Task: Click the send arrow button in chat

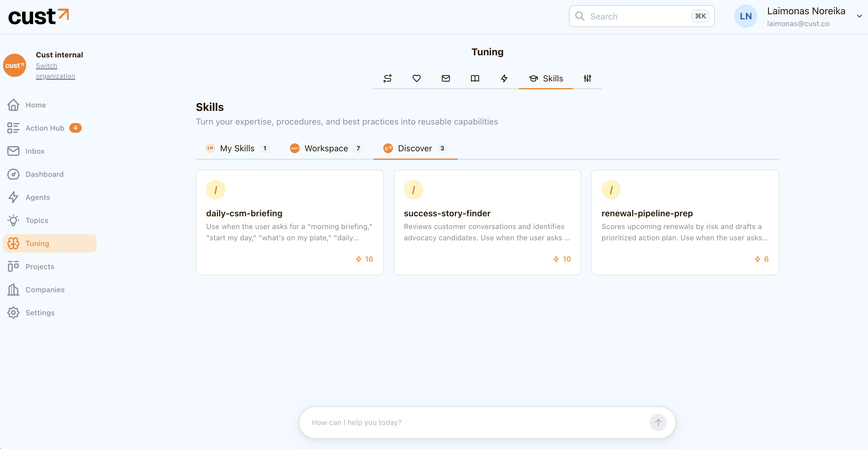Action: pyautogui.click(x=658, y=422)
